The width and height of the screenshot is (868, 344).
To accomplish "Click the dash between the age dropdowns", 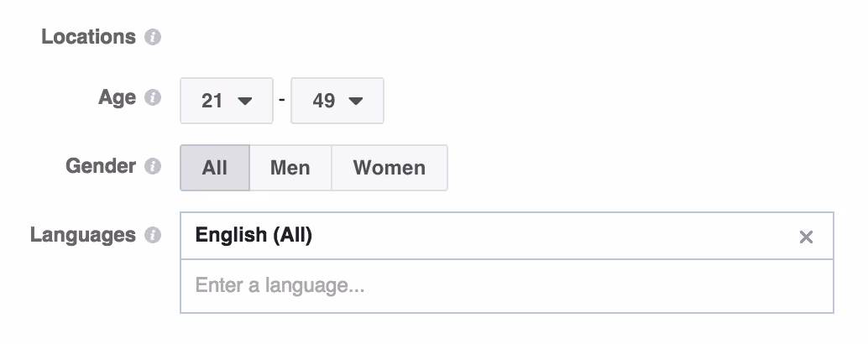I will point(282,100).
